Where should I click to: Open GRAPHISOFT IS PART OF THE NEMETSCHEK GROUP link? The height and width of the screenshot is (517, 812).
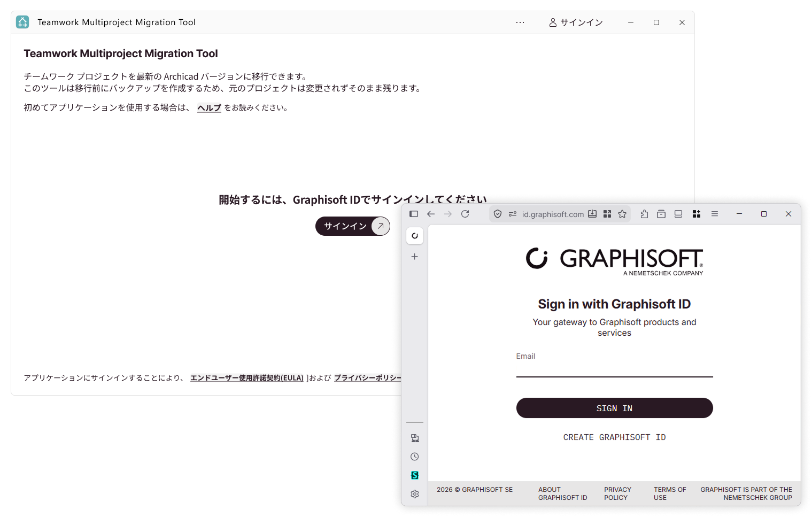746,493
